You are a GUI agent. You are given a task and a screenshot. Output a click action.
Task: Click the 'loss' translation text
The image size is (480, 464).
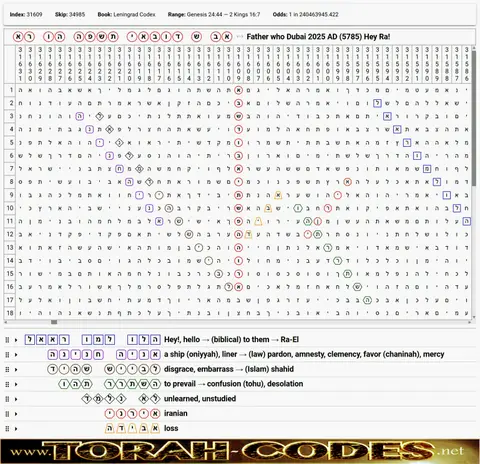(171, 428)
